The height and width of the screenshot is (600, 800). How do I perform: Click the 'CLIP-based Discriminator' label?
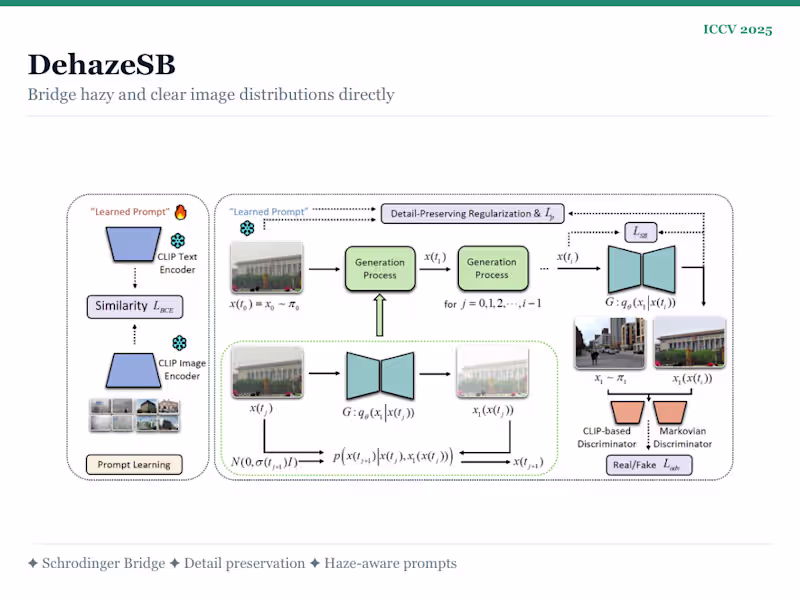point(607,437)
